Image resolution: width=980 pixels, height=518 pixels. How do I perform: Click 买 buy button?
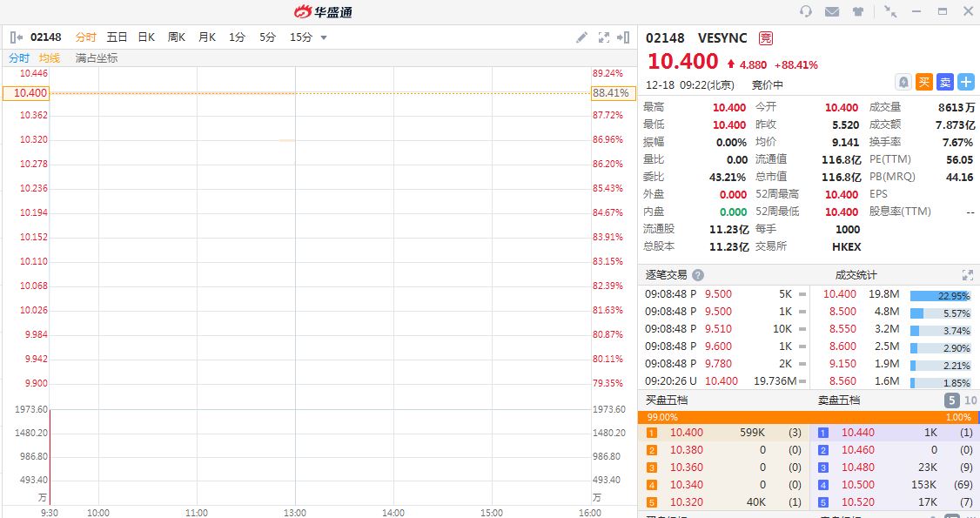924,82
